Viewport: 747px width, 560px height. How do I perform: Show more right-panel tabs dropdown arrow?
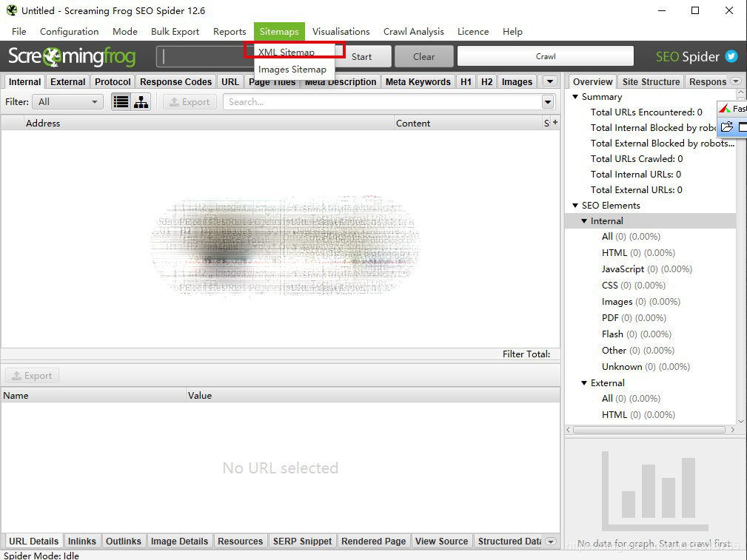pyautogui.click(x=736, y=81)
